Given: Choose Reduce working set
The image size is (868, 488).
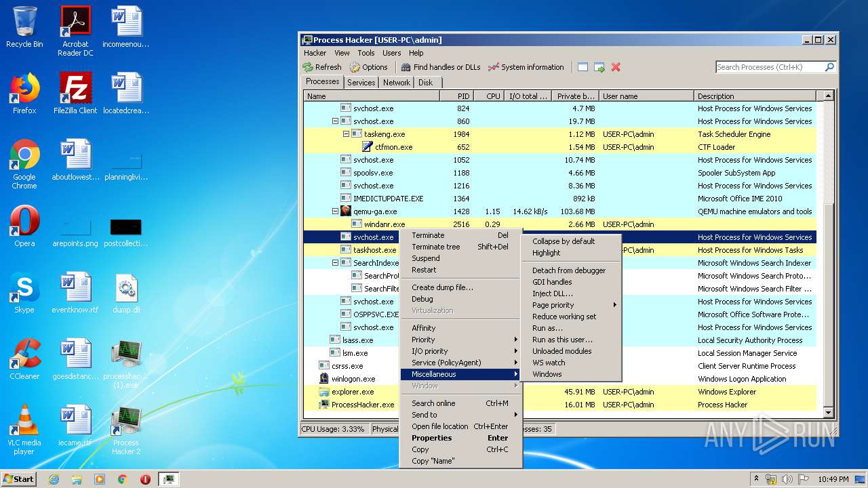Looking at the screenshot, I should (x=570, y=317).
